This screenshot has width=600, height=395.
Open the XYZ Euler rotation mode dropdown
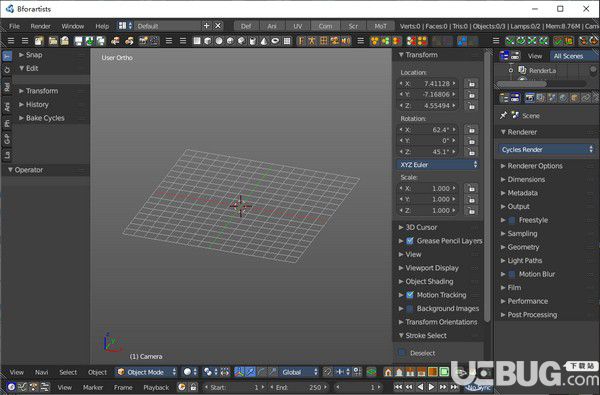[438, 165]
